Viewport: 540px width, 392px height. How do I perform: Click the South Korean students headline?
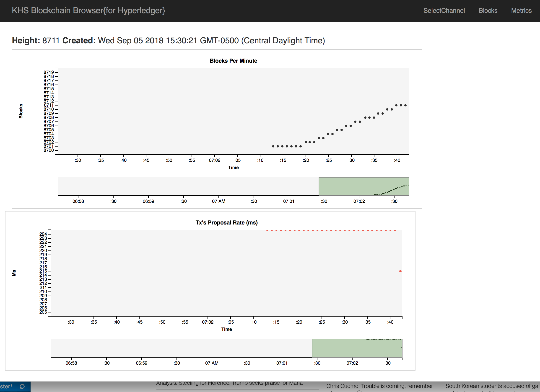point(492,386)
